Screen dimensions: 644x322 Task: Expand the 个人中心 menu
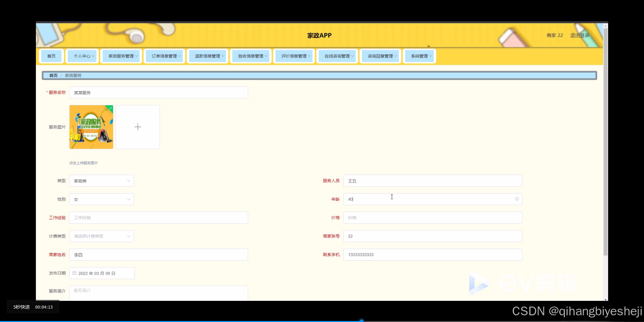click(82, 56)
